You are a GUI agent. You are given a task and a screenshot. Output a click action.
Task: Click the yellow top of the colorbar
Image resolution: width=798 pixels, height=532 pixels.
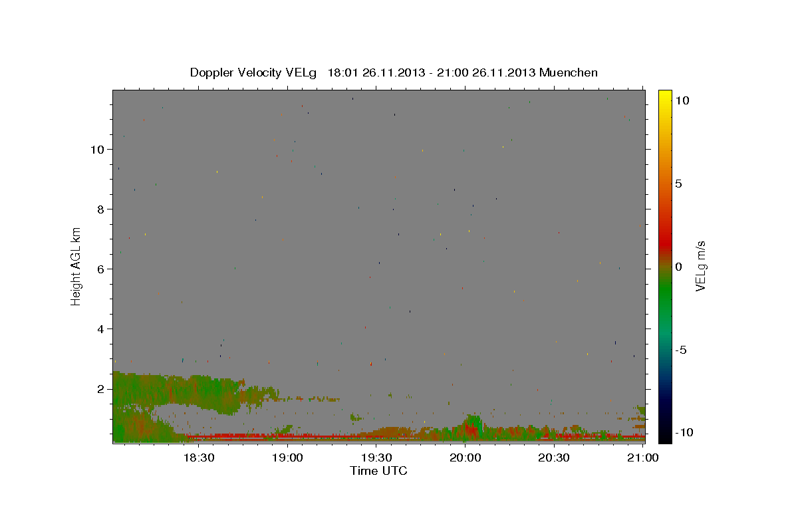click(664, 96)
